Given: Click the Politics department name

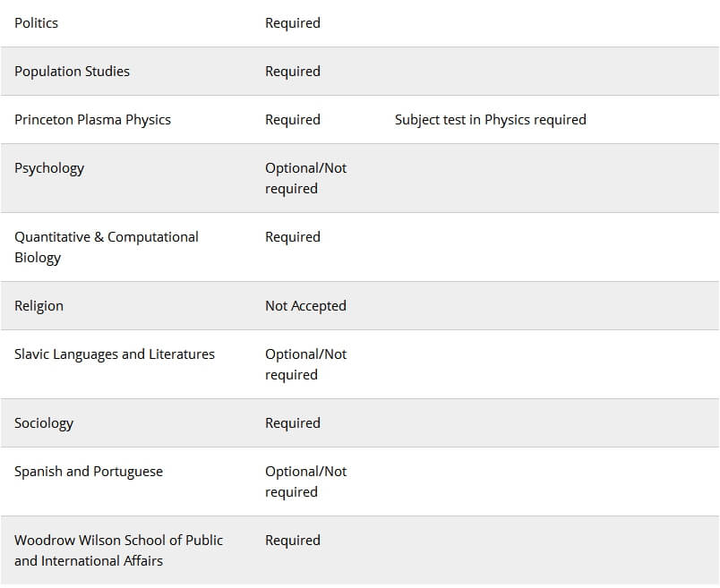Looking at the screenshot, I should (37, 23).
